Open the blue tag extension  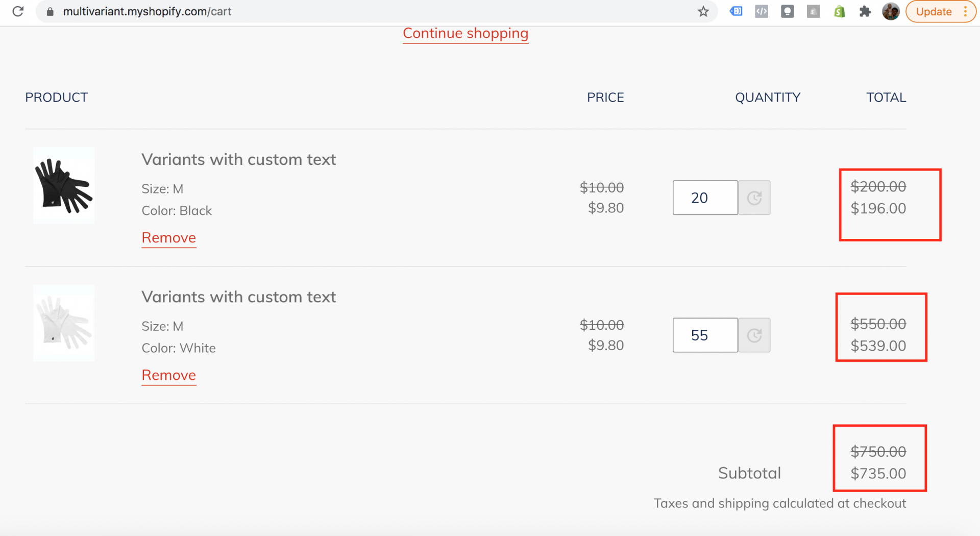coord(736,11)
